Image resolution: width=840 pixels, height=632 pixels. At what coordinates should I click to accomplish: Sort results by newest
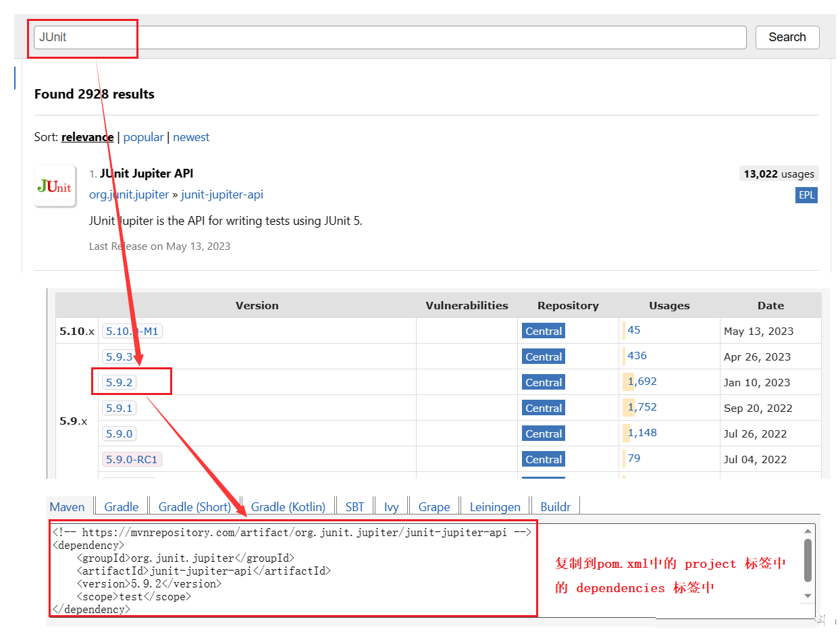191,137
